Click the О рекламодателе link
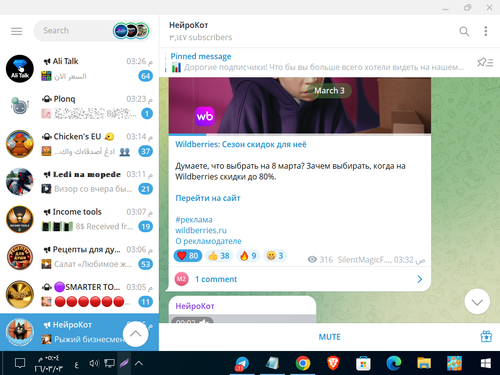The height and width of the screenshot is (375, 500). tap(208, 241)
